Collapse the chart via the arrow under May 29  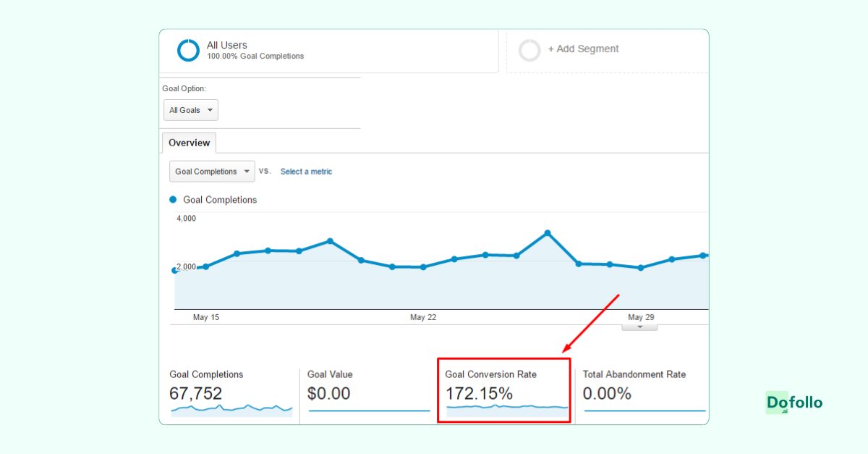coord(639,327)
